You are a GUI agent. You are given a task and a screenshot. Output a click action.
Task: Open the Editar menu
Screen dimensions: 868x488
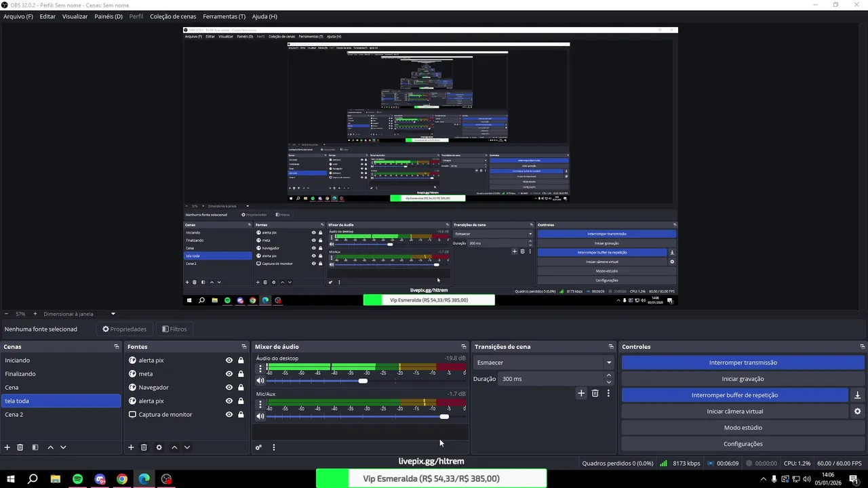47,16
